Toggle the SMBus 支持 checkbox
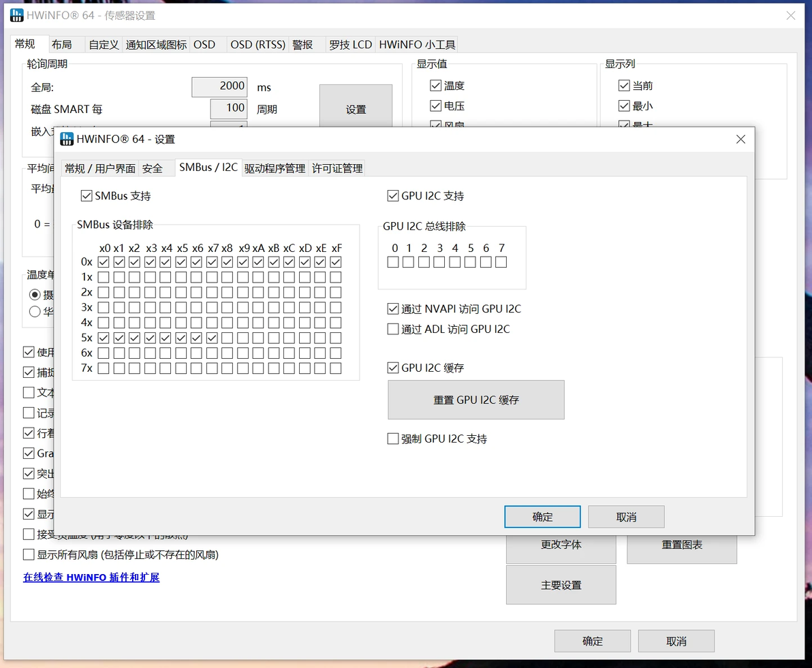812x668 pixels. pos(87,195)
